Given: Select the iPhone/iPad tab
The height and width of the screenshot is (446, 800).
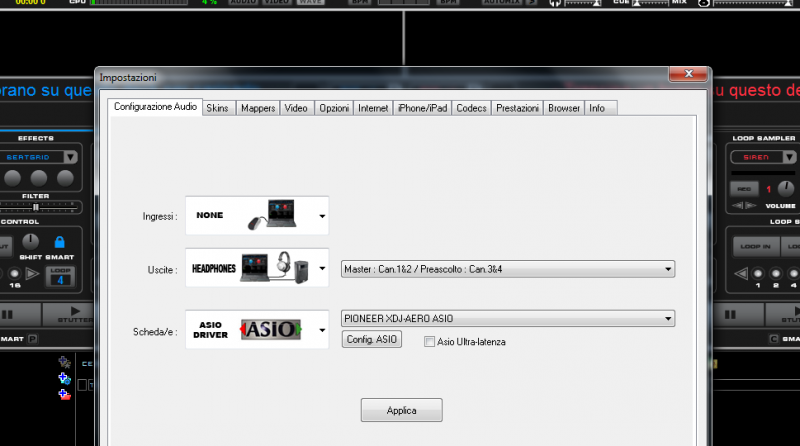Looking at the screenshot, I should (x=422, y=108).
